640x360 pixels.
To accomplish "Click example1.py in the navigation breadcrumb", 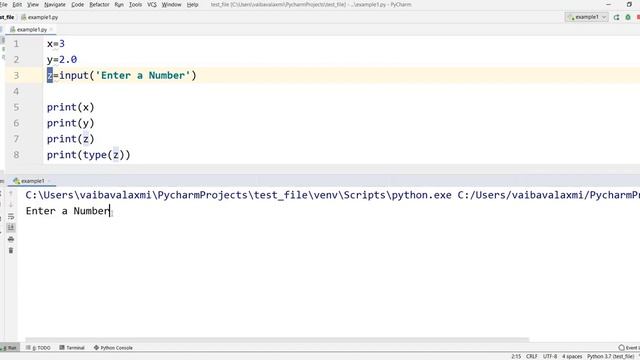I will [x=40, y=17].
